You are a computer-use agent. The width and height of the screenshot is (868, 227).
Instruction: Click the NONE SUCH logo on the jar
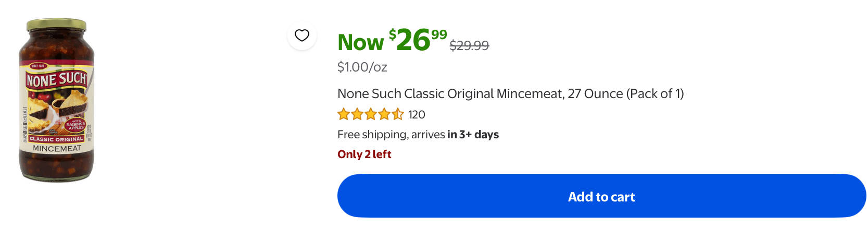pos(56,80)
